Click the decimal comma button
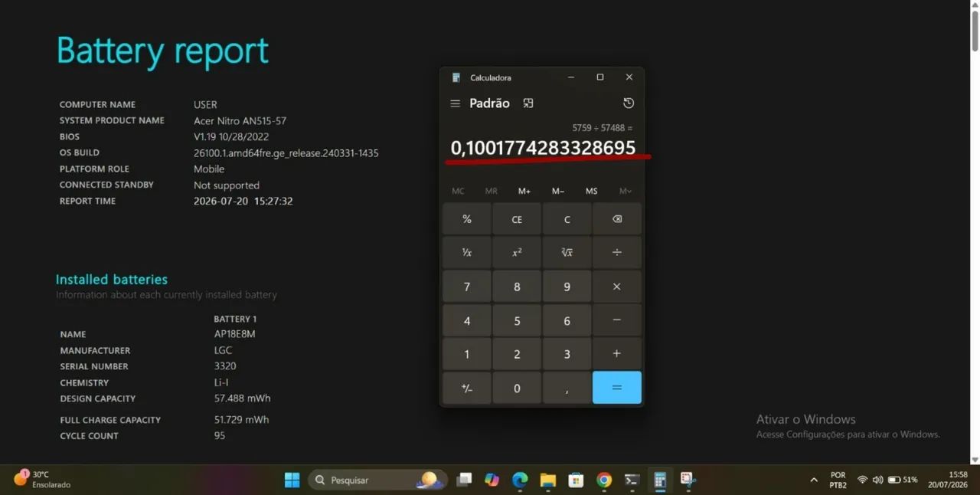Viewport: 980px width, 495px height. (x=567, y=388)
